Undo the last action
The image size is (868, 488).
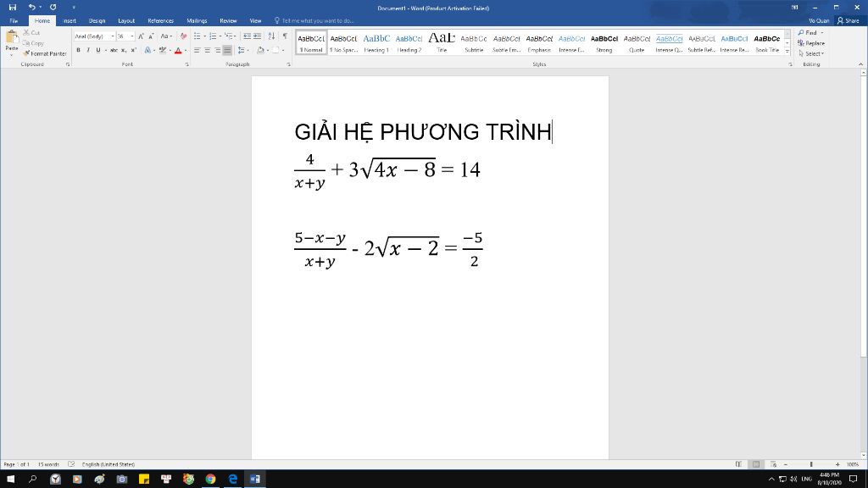(31, 7)
